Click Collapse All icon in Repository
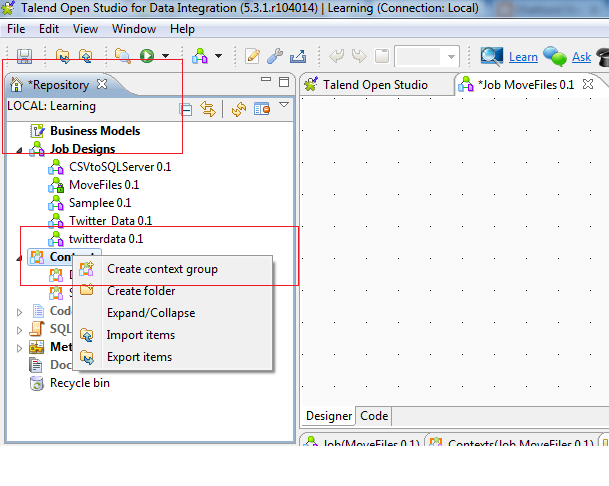Screen dimensions: 609x486 186,110
